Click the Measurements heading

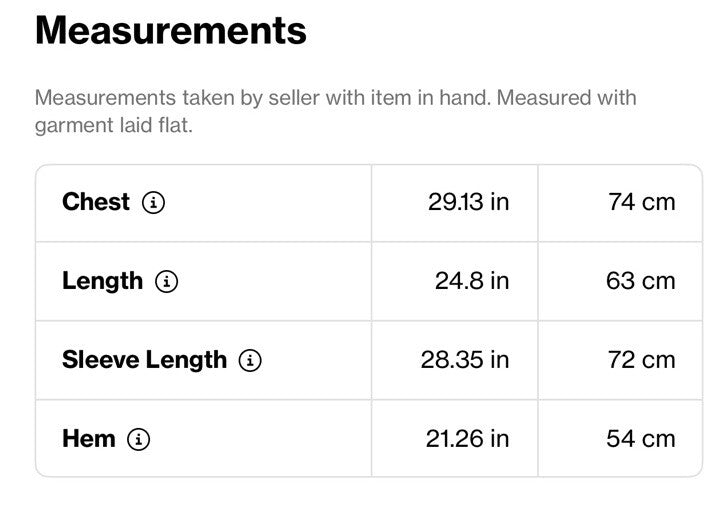pos(171,31)
